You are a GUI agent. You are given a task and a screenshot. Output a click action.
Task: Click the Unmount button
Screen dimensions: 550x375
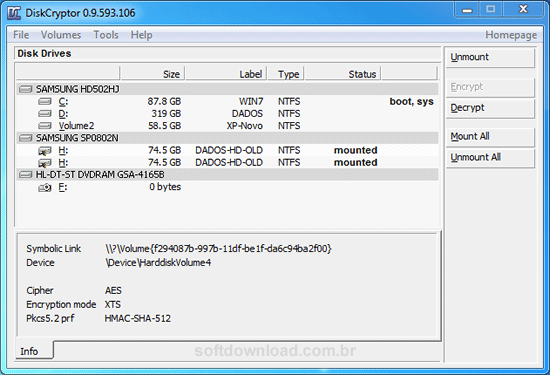tap(490, 58)
